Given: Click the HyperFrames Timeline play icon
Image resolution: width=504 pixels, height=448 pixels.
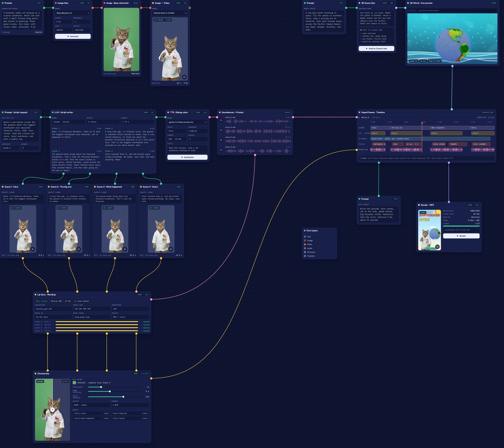Looking at the screenshot, I should coord(359,117).
